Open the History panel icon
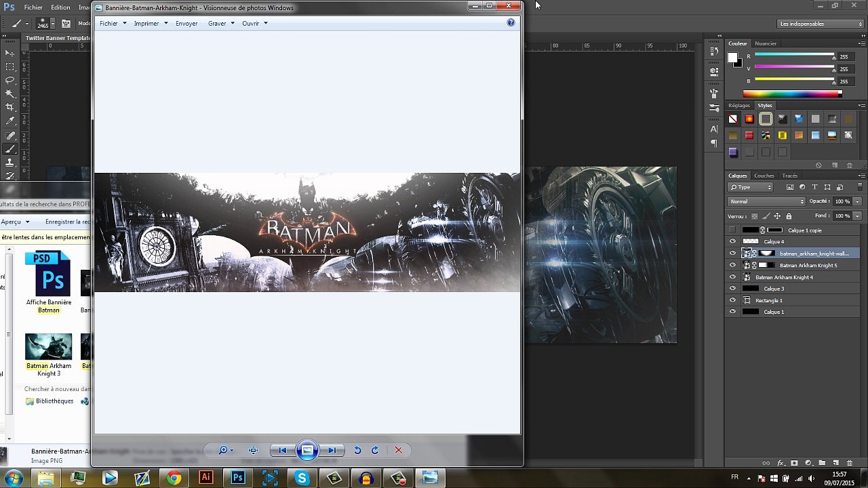 click(714, 51)
